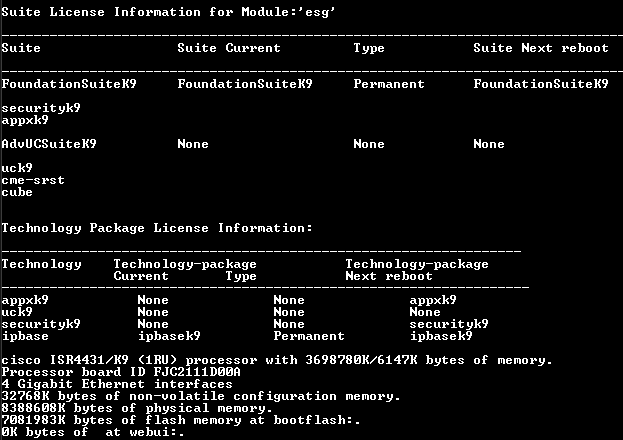Click "ipbasek9" in the Next reboot column
Image resolution: width=623 pixels, height=440 pixels.
tap(441, 336)
